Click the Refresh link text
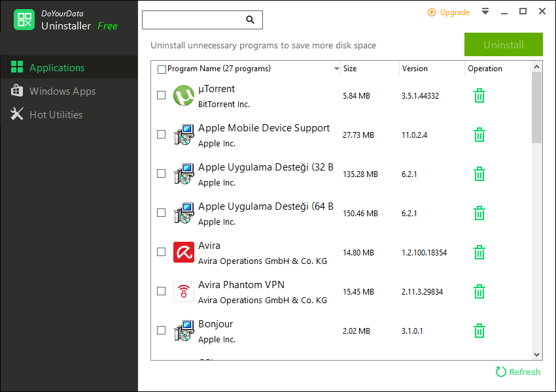The image size is (556, 392). point(525,372)
